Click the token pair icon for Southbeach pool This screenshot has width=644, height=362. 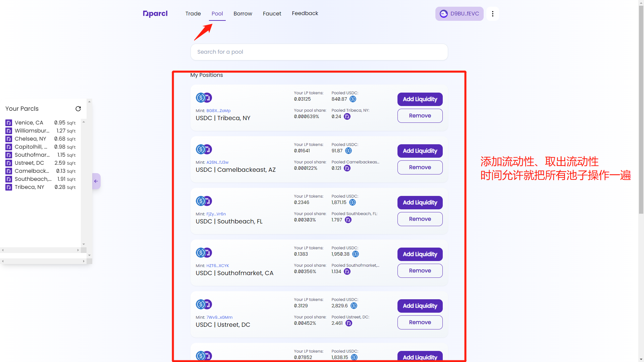[204, 201]
